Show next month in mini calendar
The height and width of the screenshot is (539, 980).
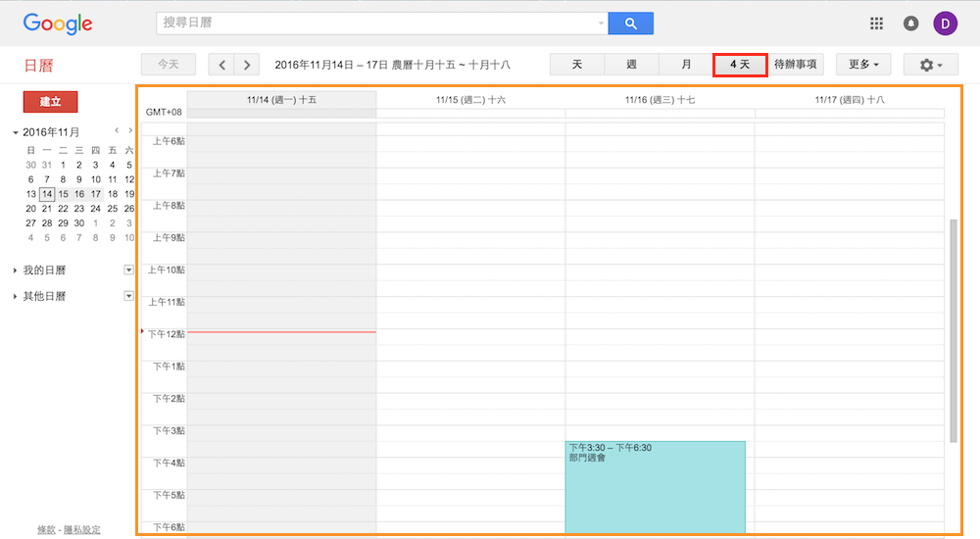[x=130, y=130]
